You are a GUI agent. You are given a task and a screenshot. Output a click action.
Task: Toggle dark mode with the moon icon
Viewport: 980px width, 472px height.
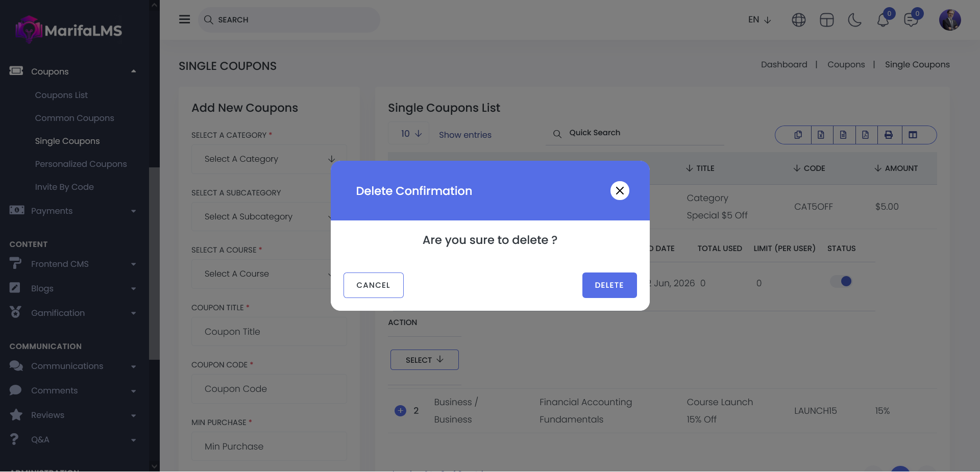pos(854,20)
